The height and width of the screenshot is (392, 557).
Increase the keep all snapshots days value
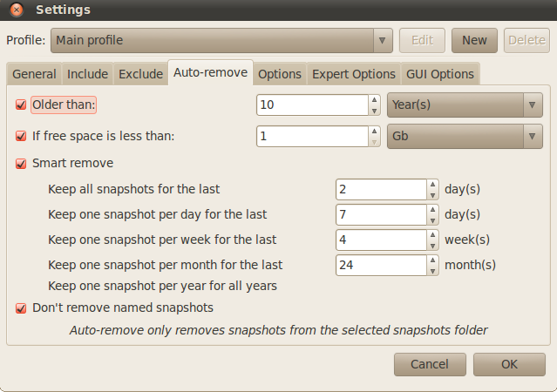pyautogui.click(x=431, y=185)
